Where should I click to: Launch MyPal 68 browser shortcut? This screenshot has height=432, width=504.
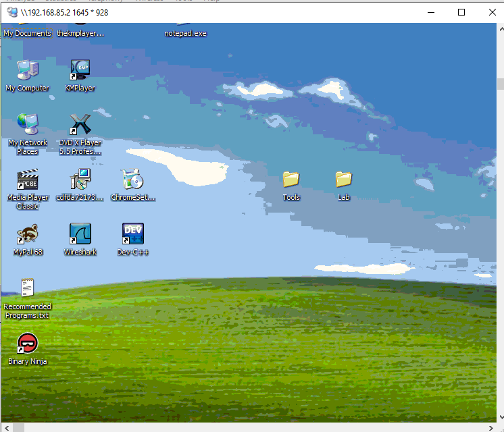click(x=27, y=234)
